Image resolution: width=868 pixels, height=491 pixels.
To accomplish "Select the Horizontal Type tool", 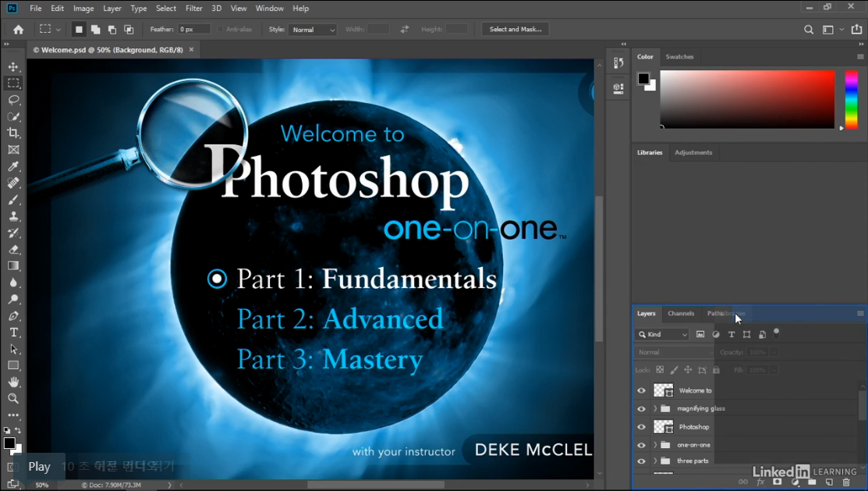I will pyautogui.click(x=13, y=333).
